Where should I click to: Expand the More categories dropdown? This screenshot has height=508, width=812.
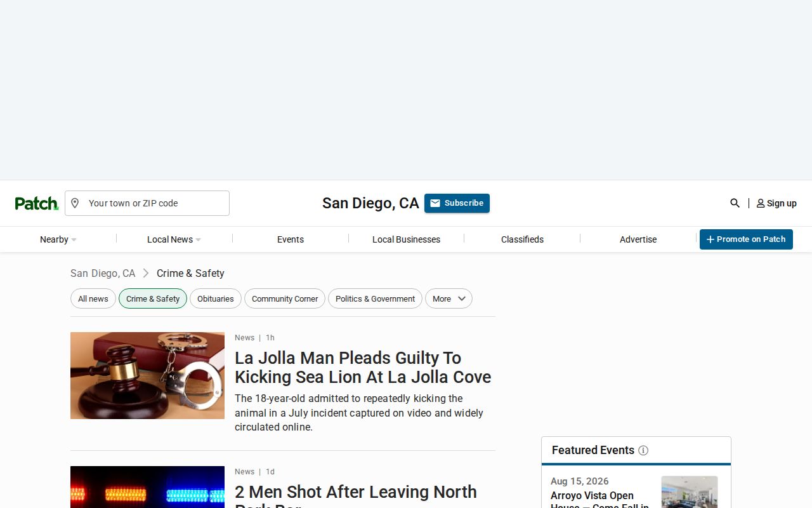coord(449,298)
